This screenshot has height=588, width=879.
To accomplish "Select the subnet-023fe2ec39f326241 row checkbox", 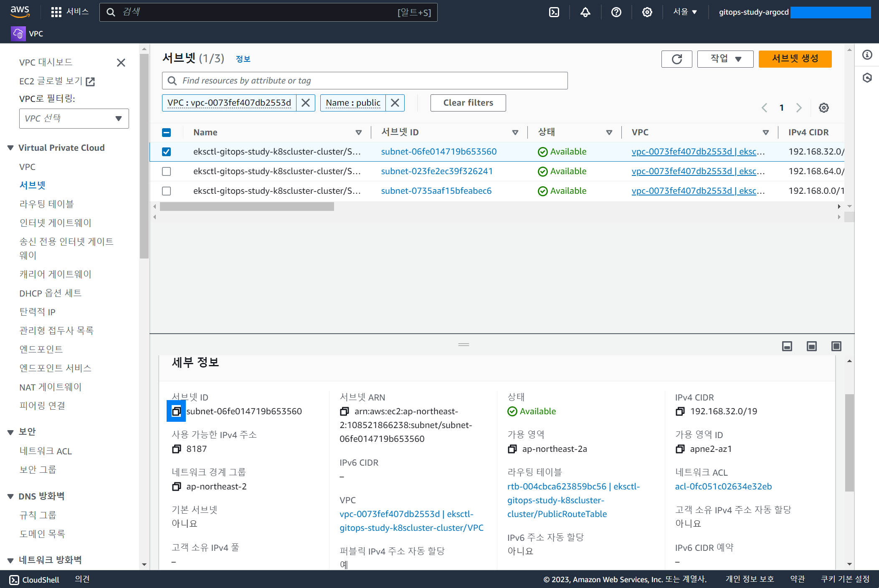I will click(x=166, y=171).
